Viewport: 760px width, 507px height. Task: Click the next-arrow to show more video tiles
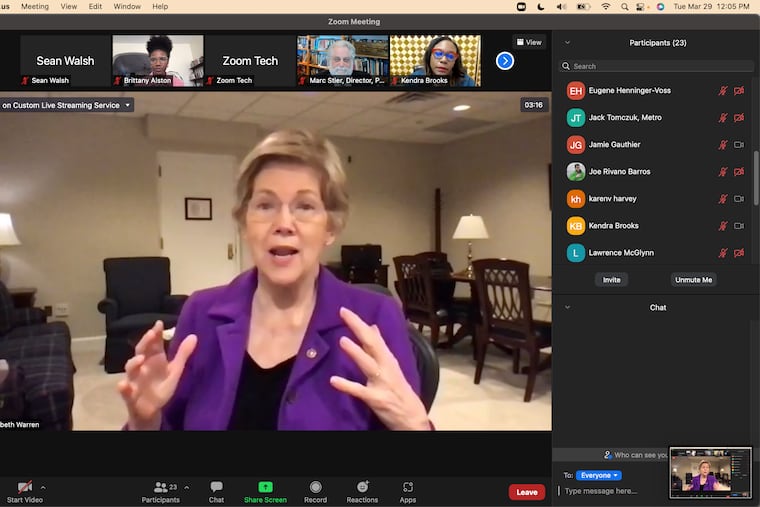click(x=505, y=61)
